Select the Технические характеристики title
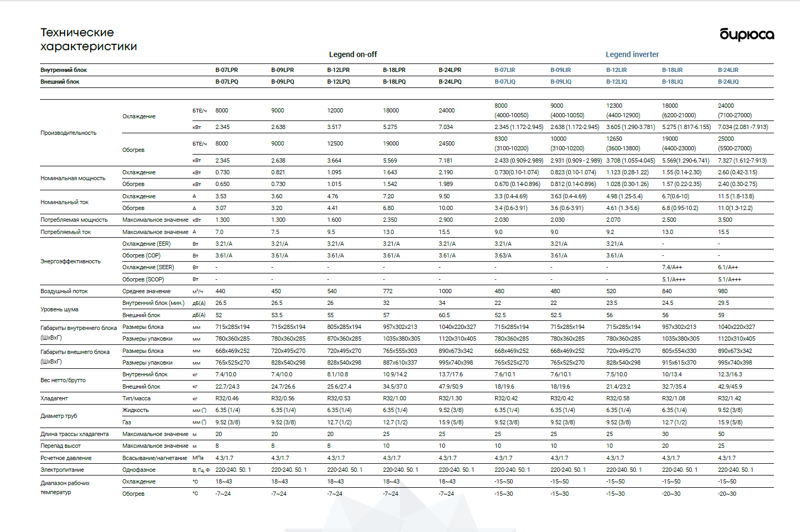Image resolution: width=800 pixels, height=532 pixels. click(88, 39)
